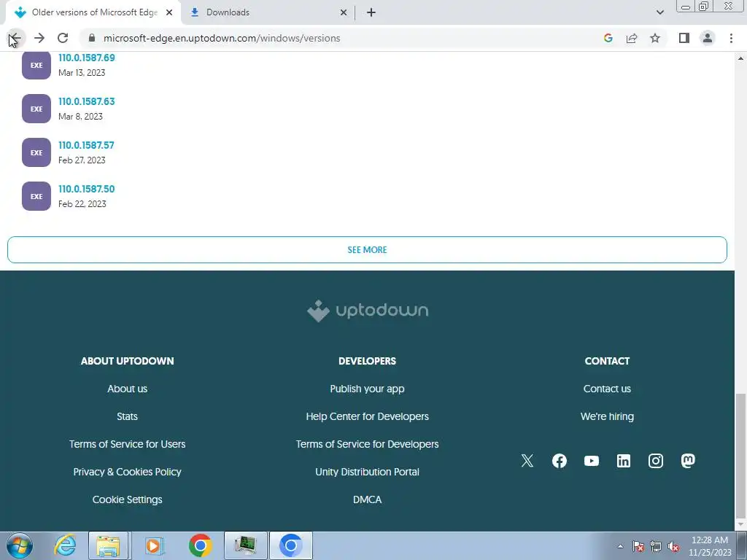
Task: Close the Older versions of Microsoft Edge tab
Action: 169,12
